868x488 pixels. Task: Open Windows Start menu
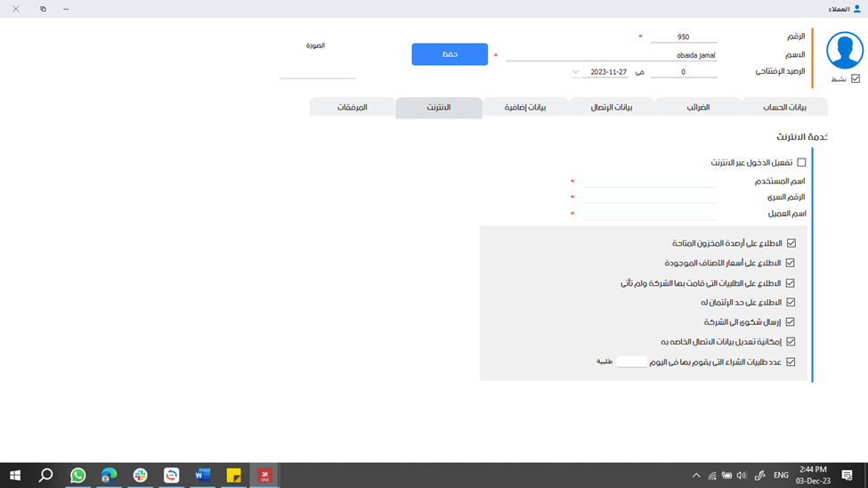[15, 476]
